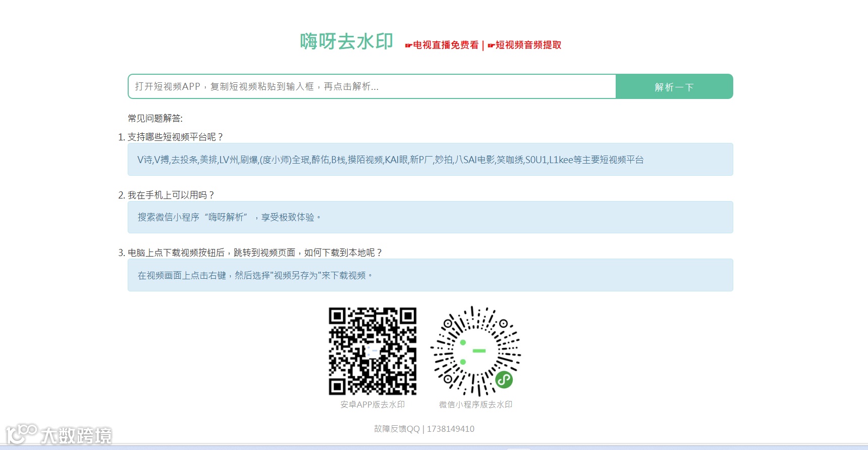Click the 常见问题解答 heading

pyautogui.click(x=155, y=118)
